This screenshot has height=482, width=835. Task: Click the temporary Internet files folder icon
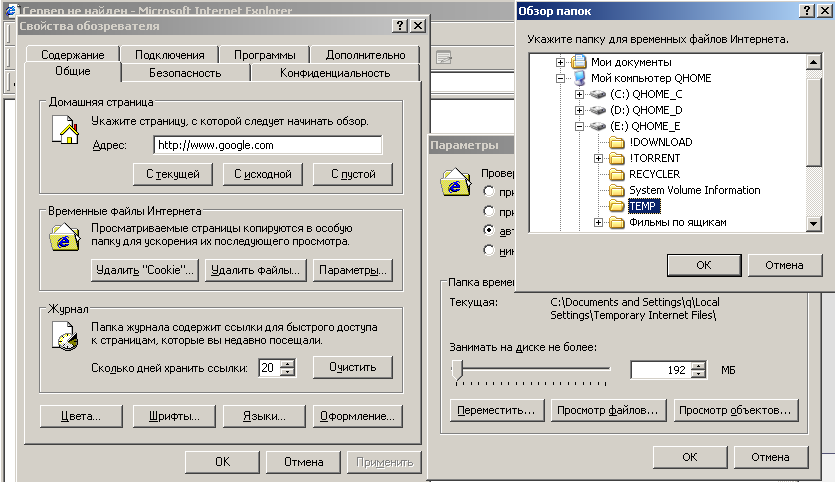pos(64,238)
